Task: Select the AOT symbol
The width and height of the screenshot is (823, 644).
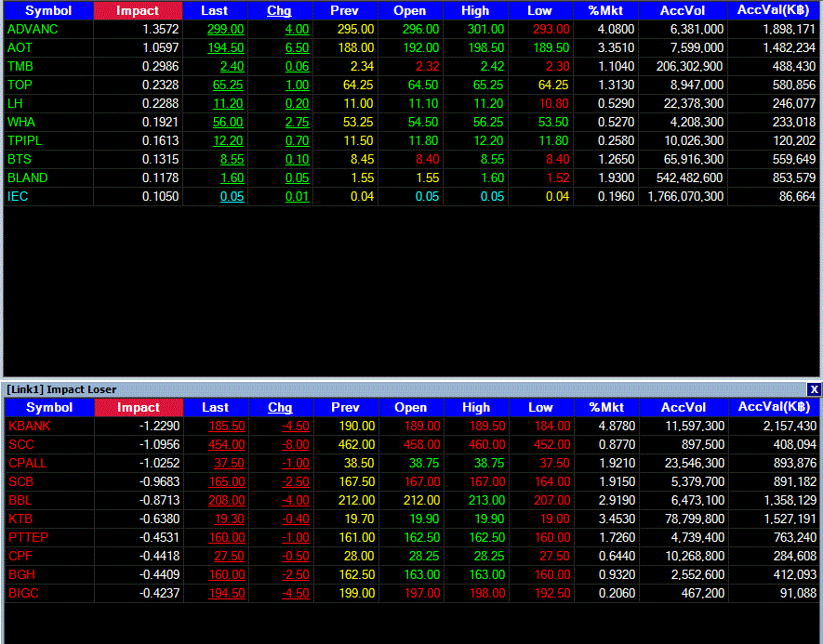Action: (20, 47)
